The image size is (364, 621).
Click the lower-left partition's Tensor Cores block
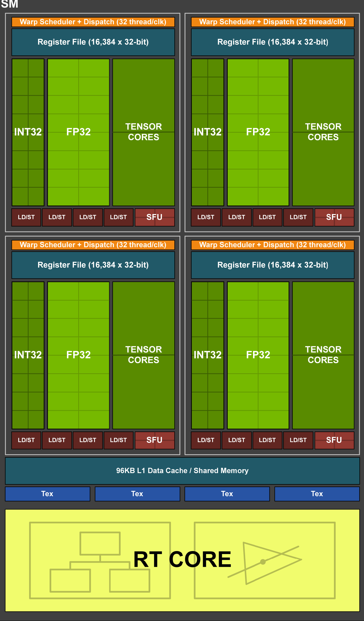[144, 355]
